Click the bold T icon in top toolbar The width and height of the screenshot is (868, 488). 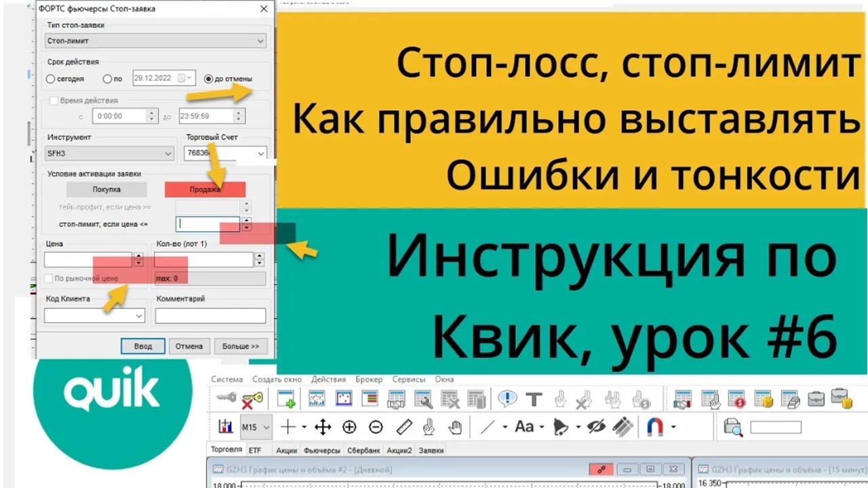pyautogui.click(x=534, y=399)
